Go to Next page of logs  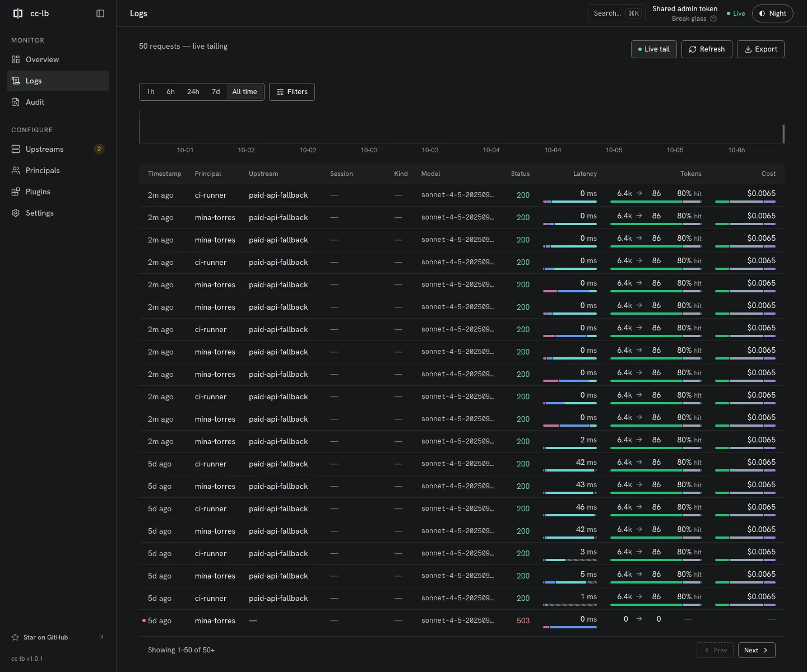tap(757, 650)
